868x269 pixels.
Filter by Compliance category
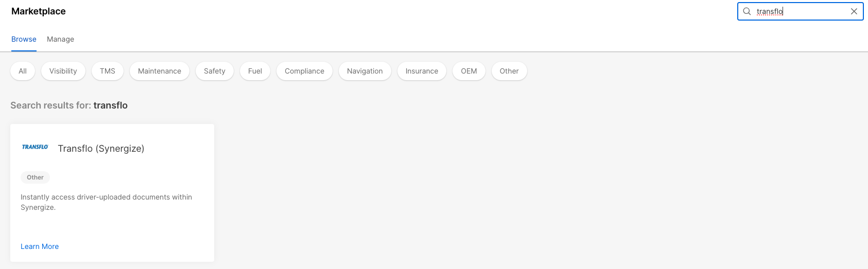click(x=304, y=71)
